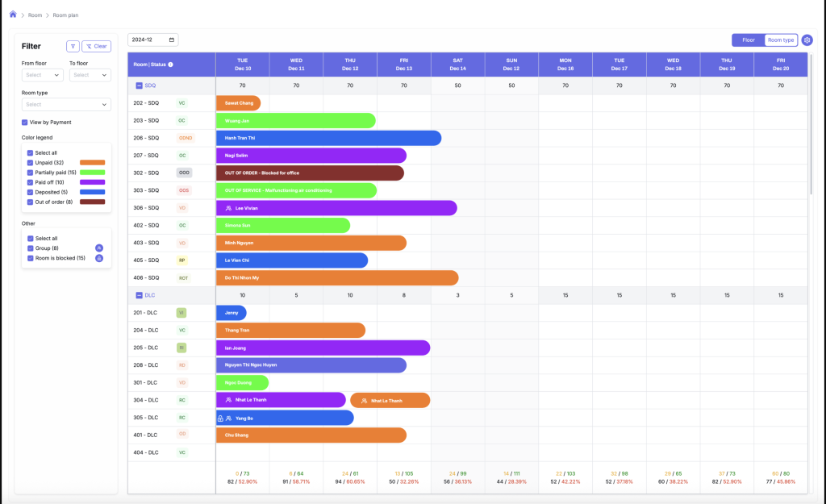Screen dimensions: 826x504
Task: Select the Room type view tab
Action: tap(780, 40)
